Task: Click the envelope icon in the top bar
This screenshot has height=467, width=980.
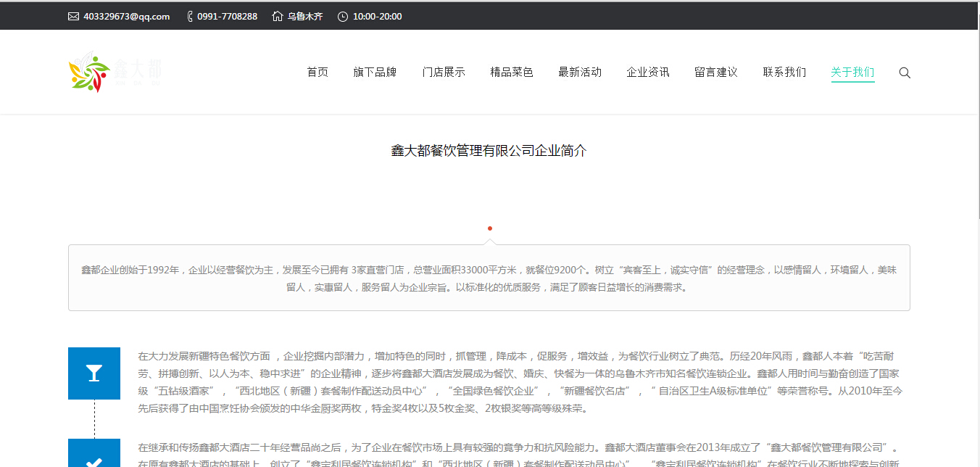Action: point(73,17)
